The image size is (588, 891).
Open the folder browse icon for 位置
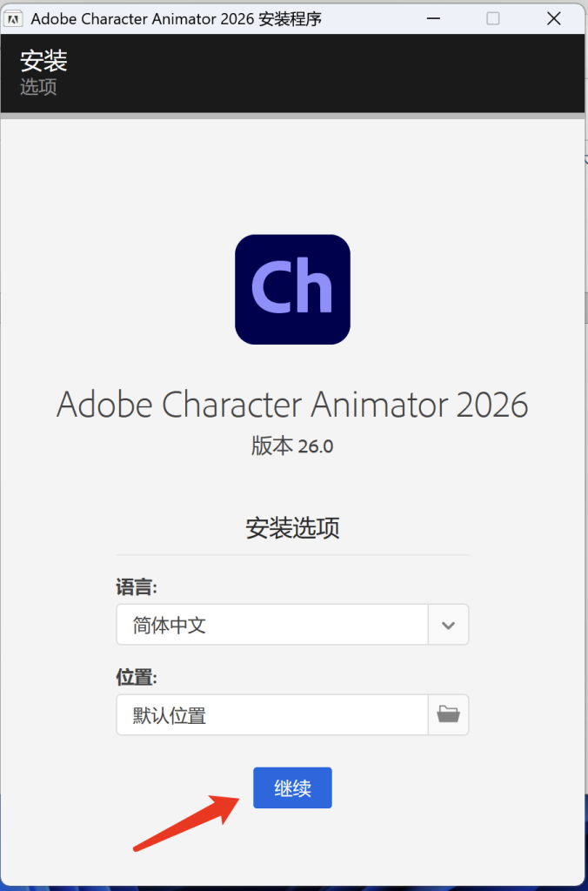point(449,715)
